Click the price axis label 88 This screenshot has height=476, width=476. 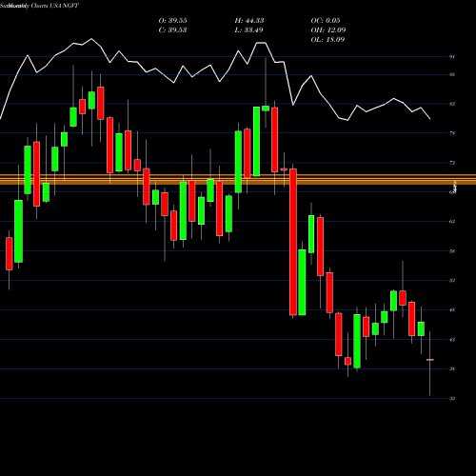(x=452, y=74)
